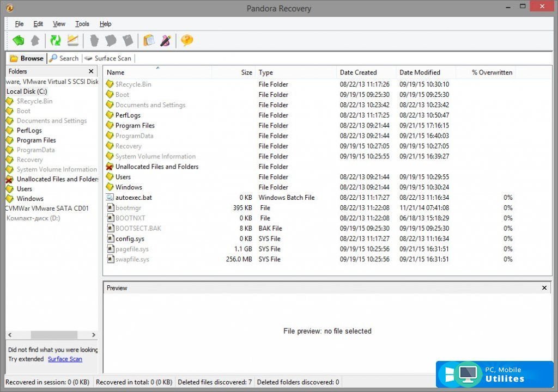558x392 pixels.
Task: Select BOOTNXT file in list
Action: 130,218
